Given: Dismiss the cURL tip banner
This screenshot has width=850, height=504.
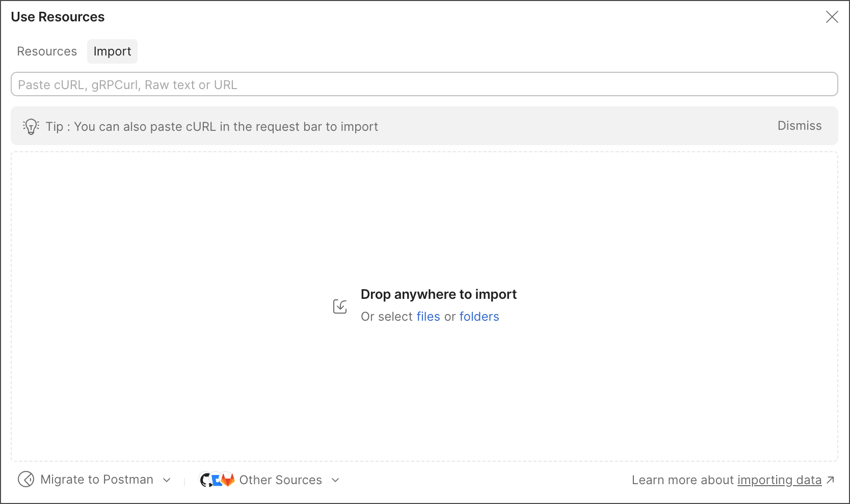Looking at the screenshot, I should tap(799, 126).
